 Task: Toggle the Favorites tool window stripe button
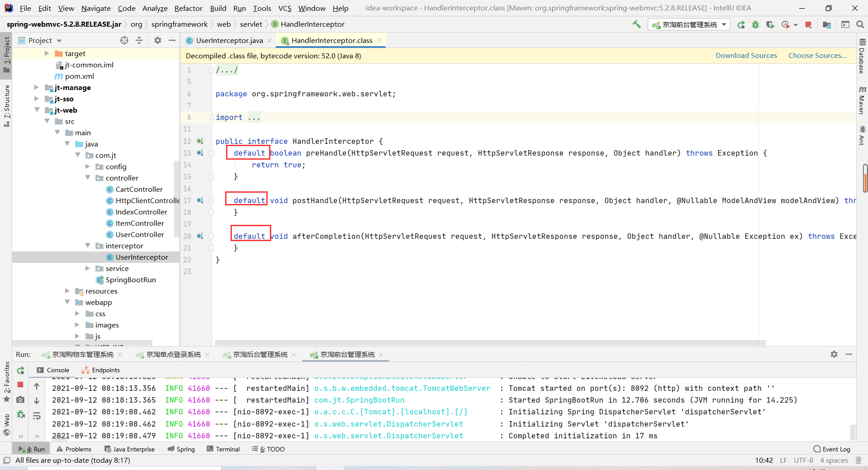point(6,382)
